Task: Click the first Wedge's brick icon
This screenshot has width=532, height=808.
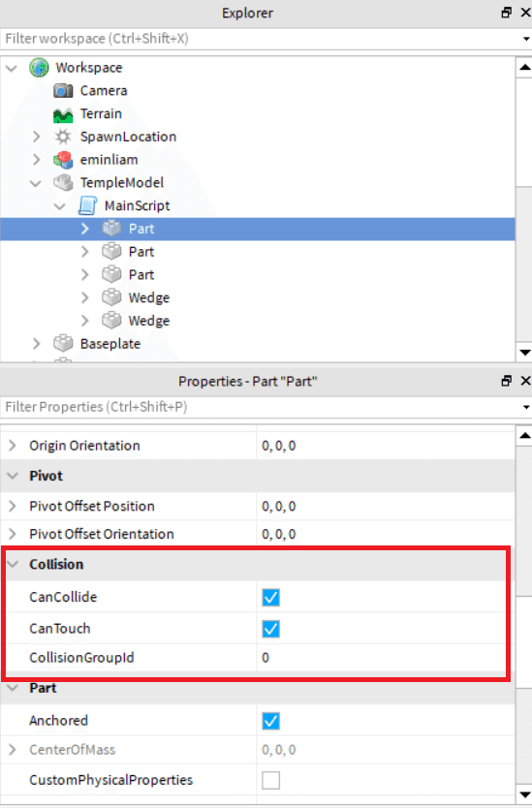Action: coord(111,297)
